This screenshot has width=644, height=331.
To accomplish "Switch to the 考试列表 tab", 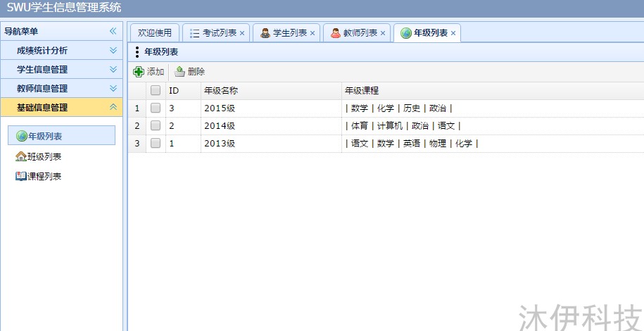I will [x=215, y=33].
